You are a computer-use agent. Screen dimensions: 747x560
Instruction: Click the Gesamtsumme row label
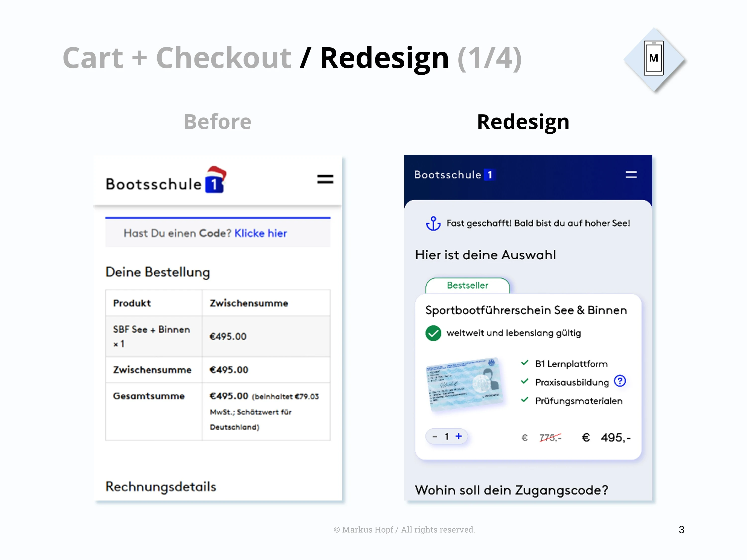tap(149, 396)
